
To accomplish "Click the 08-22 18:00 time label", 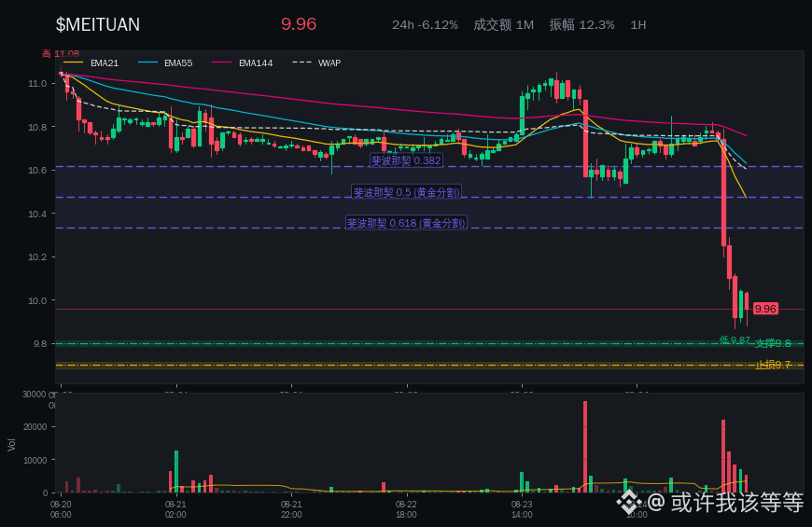I will coord(406,509).
